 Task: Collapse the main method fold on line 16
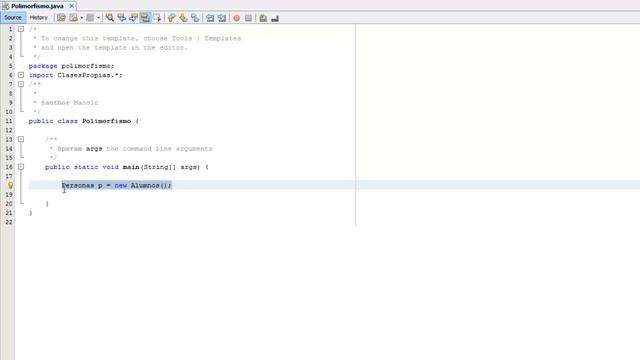(x=21, y=167)
